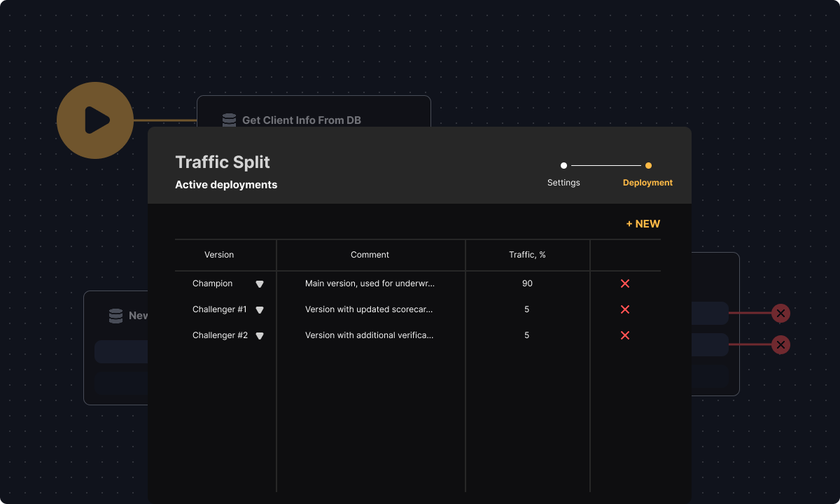This screenshot has width=840, height=504.
Task: Remove Challenger #1 using its red X icon
Action: click(624, 309)
